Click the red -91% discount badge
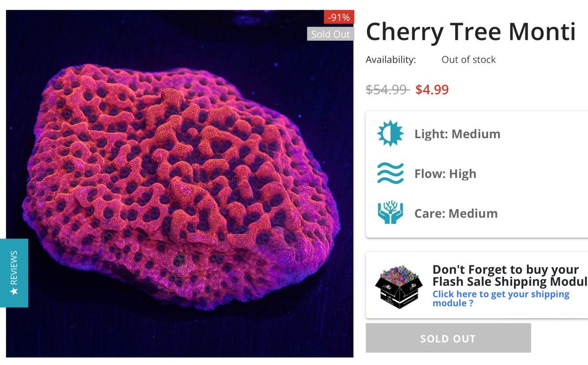 (x=339, y=18)
